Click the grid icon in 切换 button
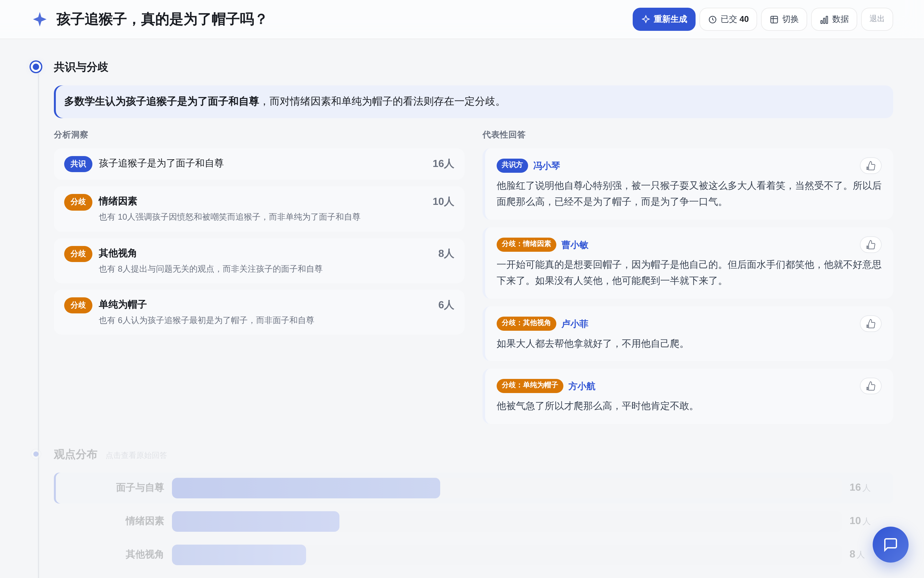The width and height of the screenshot is (924, 578). pyautogui.click(x=774, y=20)
